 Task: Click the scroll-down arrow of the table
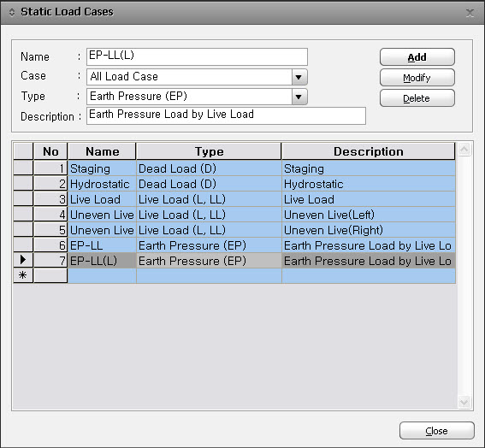point(464,402)
